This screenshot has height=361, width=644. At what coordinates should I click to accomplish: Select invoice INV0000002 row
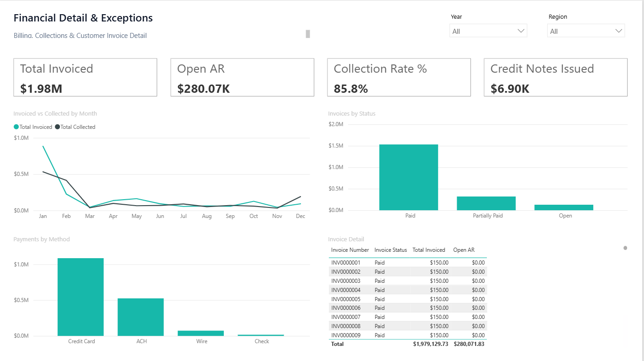pyautogui.click(x=408, y=272)
